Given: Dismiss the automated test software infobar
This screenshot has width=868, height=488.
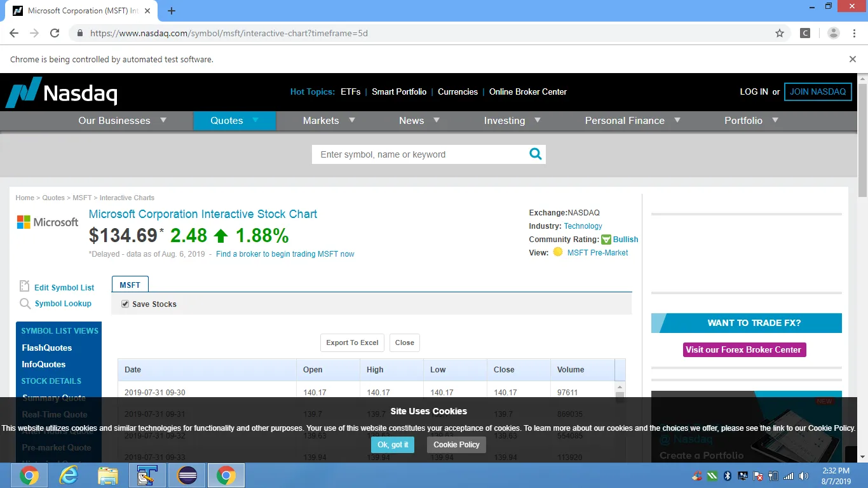Looking at the screenshot, I should click(x=853, y=59).
